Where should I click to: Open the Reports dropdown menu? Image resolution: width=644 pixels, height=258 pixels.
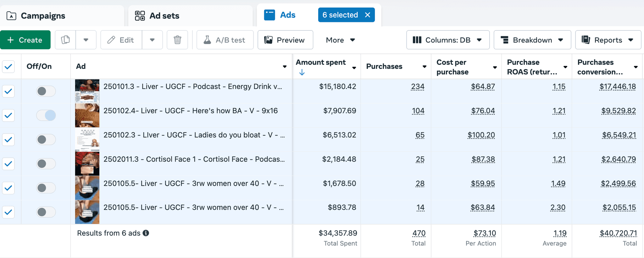coord(608,40)
